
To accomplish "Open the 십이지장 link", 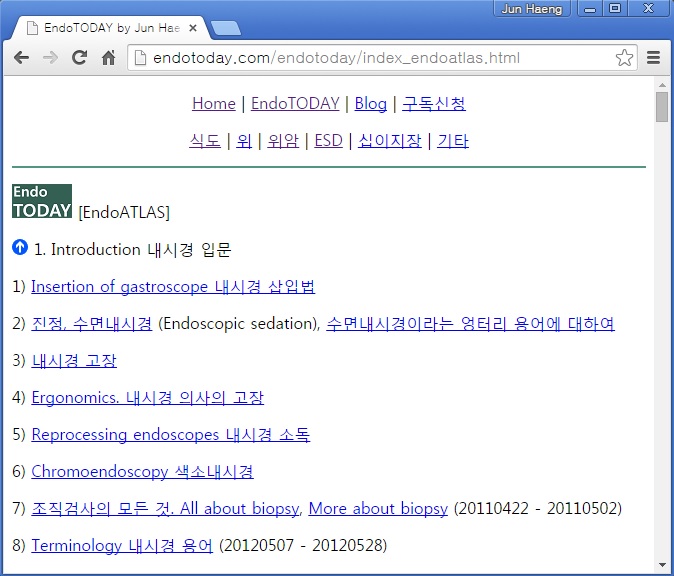I will pyautogui.click(x=390, y=141).
